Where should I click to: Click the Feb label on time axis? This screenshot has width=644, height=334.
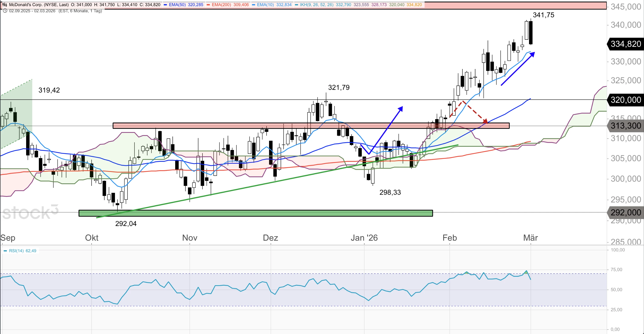click(x=449, y=237)
